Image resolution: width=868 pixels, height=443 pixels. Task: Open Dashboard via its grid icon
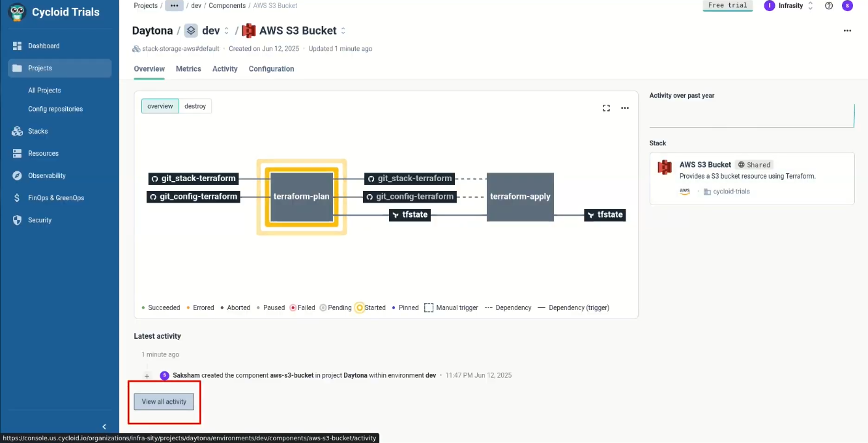point(18,46)
